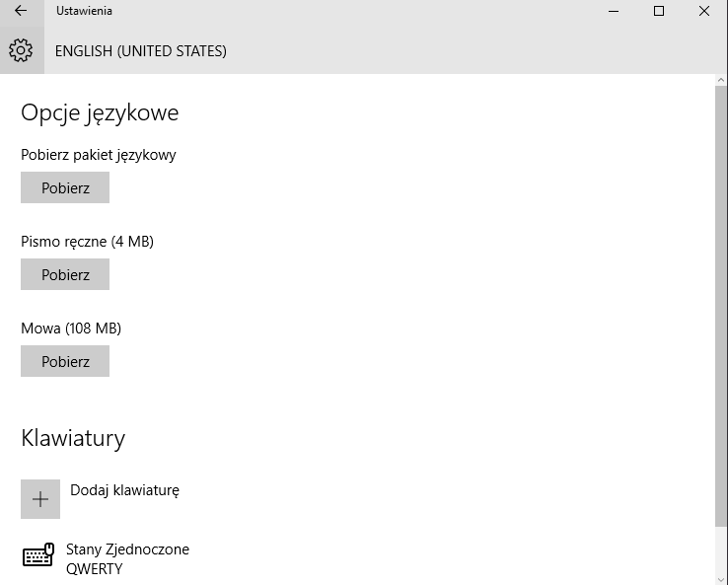Viewport: 728px width, 585px height.
Task: Click the plus icon to add keyboard
Action: [x=40, y=499]
